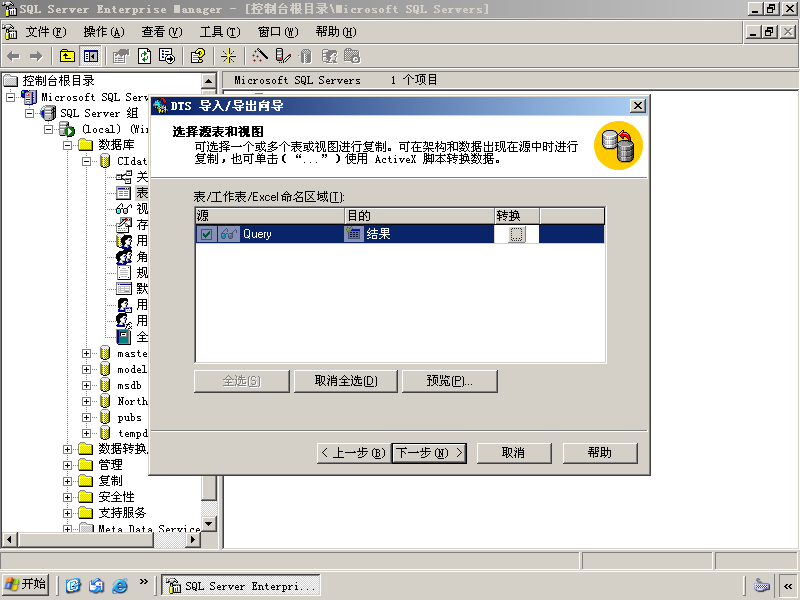
Task: Click the yellow New star icon
Action: [228, 56]
